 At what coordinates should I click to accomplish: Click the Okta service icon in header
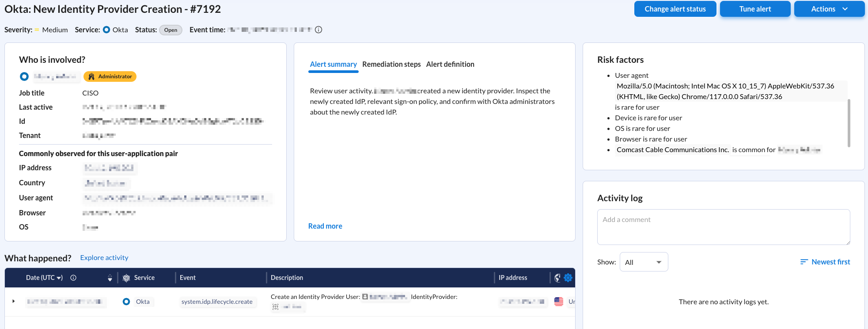[x=106, y=30]
